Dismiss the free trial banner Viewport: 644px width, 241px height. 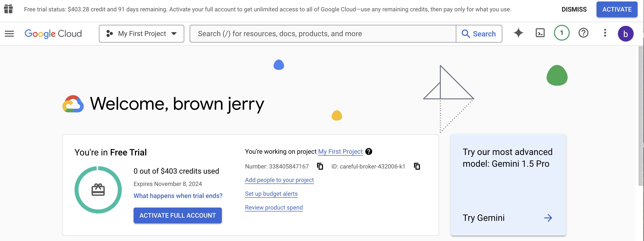click(x=574, y=10)
